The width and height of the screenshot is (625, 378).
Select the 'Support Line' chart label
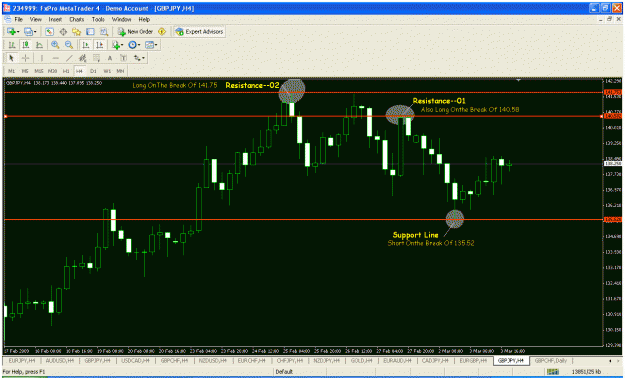click(x=415, y=235)
